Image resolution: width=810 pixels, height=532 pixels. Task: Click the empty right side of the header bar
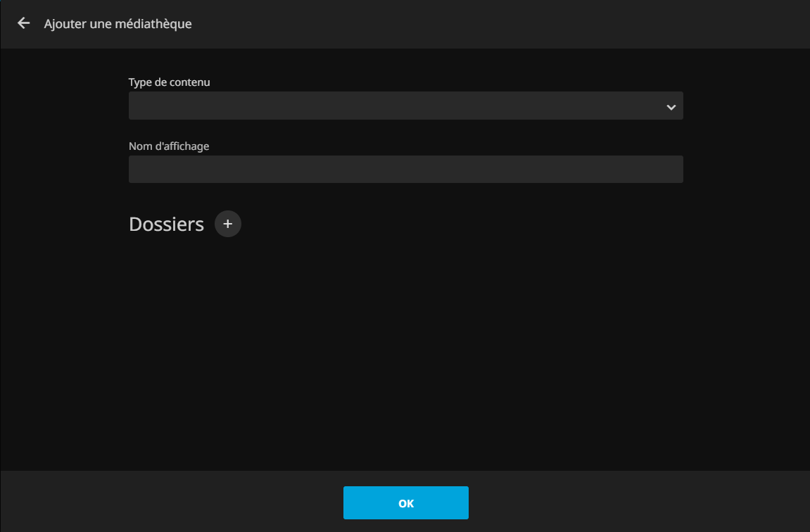click(x=563, y=24)
